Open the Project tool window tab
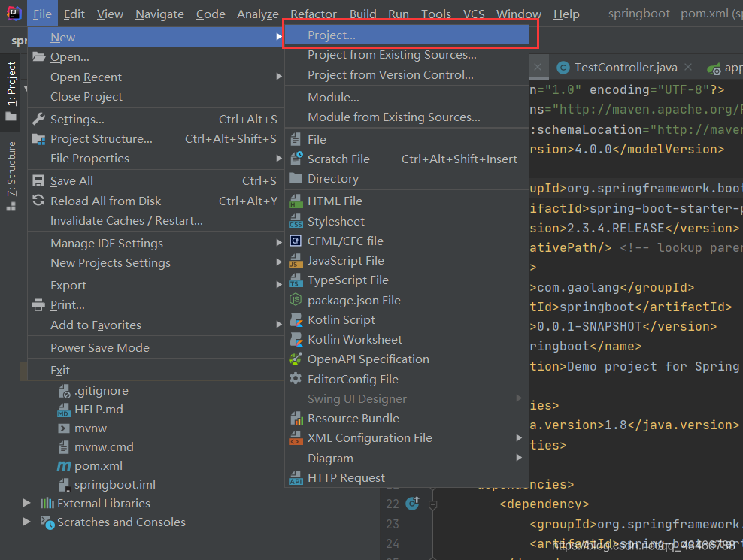 [11, 90]
